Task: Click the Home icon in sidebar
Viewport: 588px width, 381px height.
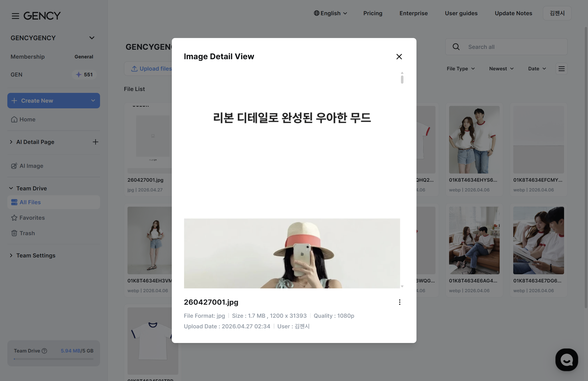Action: tap(14, 119)
